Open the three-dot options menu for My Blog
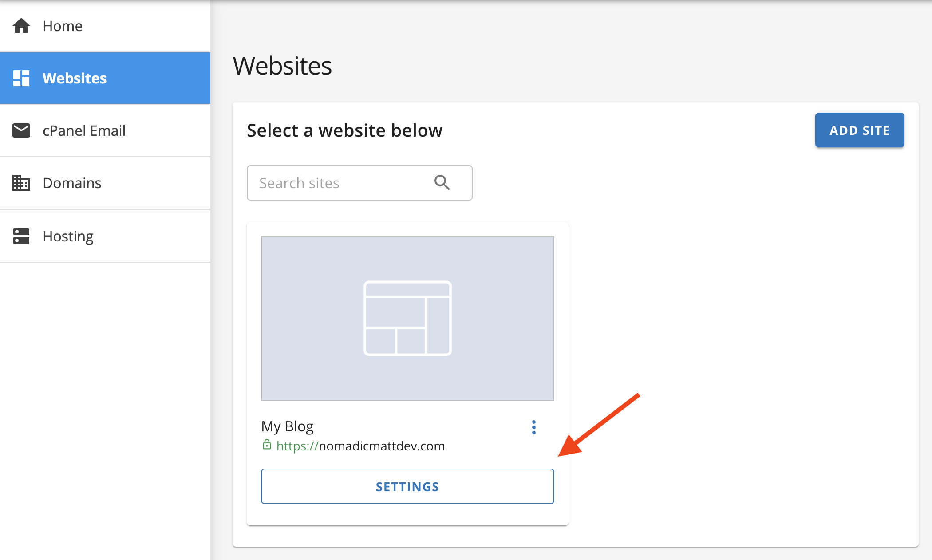 pos(534,427)
